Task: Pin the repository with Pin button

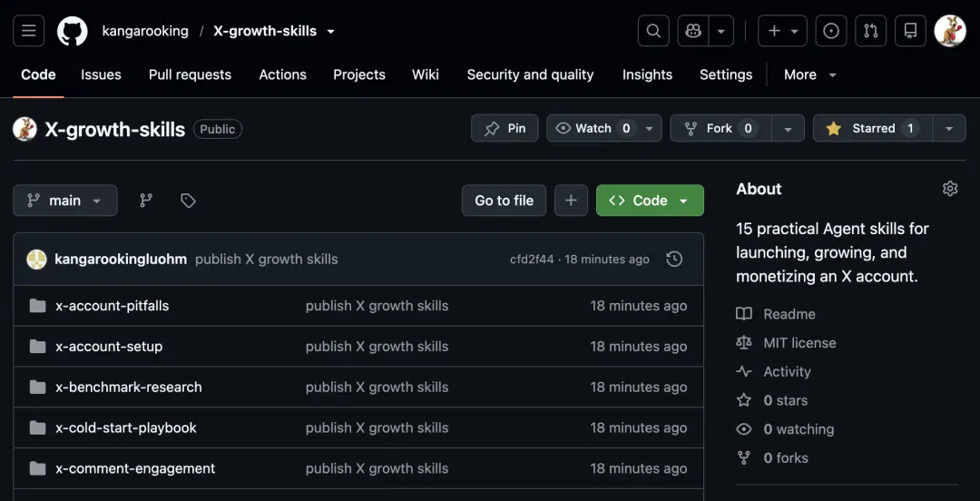Action: [x=505, y=128]
